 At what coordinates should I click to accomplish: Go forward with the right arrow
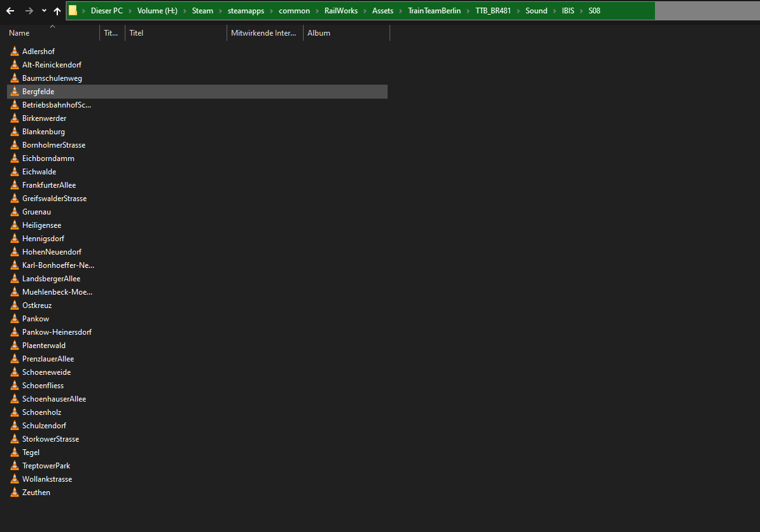pyautogui.click(x=29, y=11)
